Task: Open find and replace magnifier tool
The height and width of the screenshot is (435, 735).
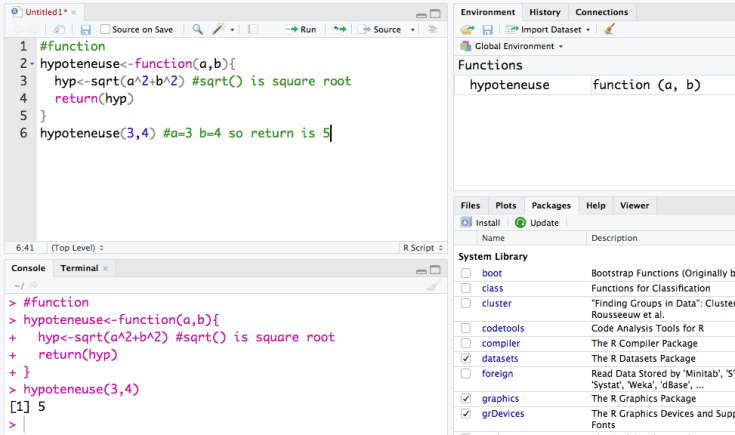Action: (198, 30)
